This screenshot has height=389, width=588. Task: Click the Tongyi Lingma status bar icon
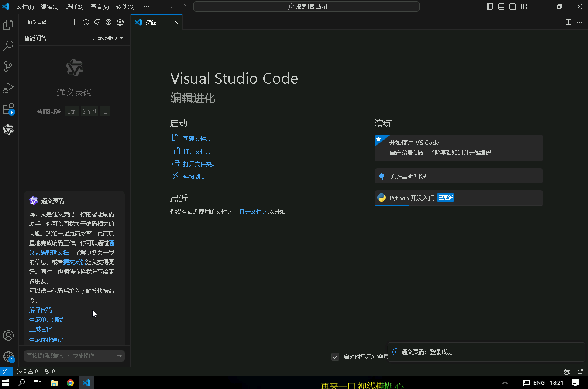click(x=567, y=372)
